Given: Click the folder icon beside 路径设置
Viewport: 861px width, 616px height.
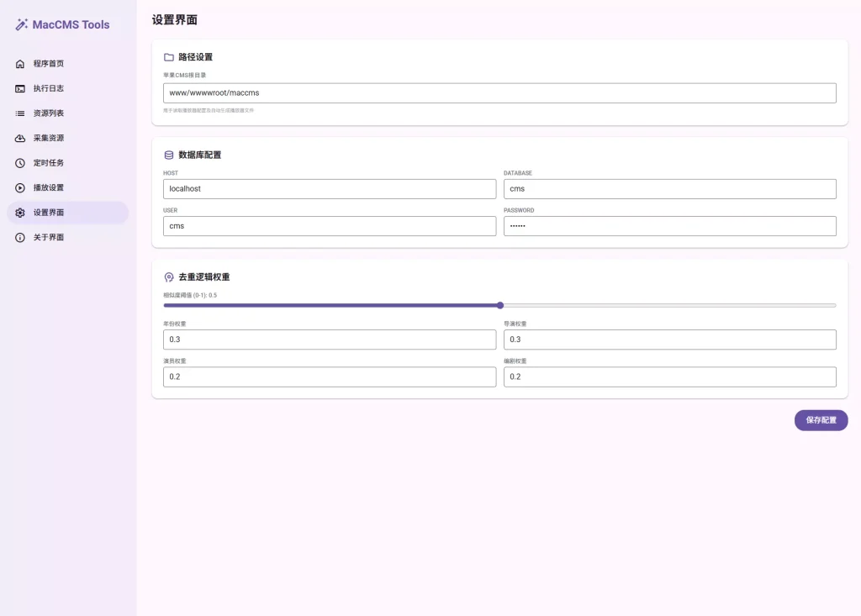Looking at the screenshot, I should tap(169, 57).
